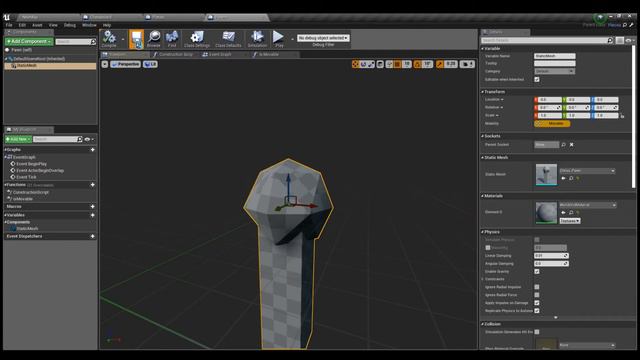
Task: Open the rotation snap angle dropdown
Action: [x=427, y=64]
